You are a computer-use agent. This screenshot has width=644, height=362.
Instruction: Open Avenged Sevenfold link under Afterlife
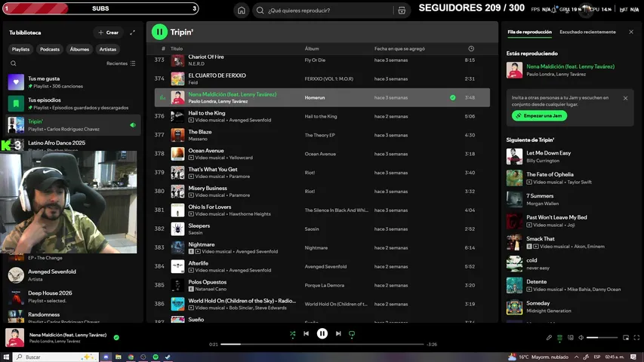click(x=250, y=270)
